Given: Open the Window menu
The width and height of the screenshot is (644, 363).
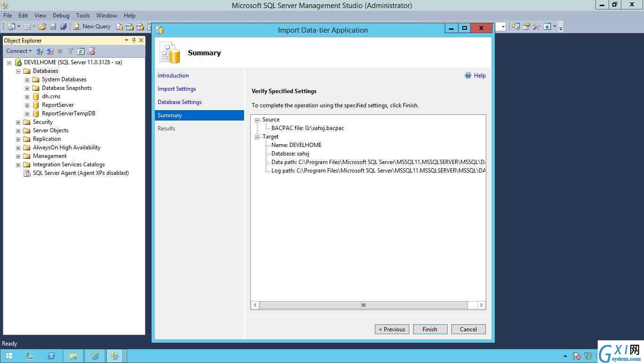Looking at the screenshot, I should (x=107, y=16).
